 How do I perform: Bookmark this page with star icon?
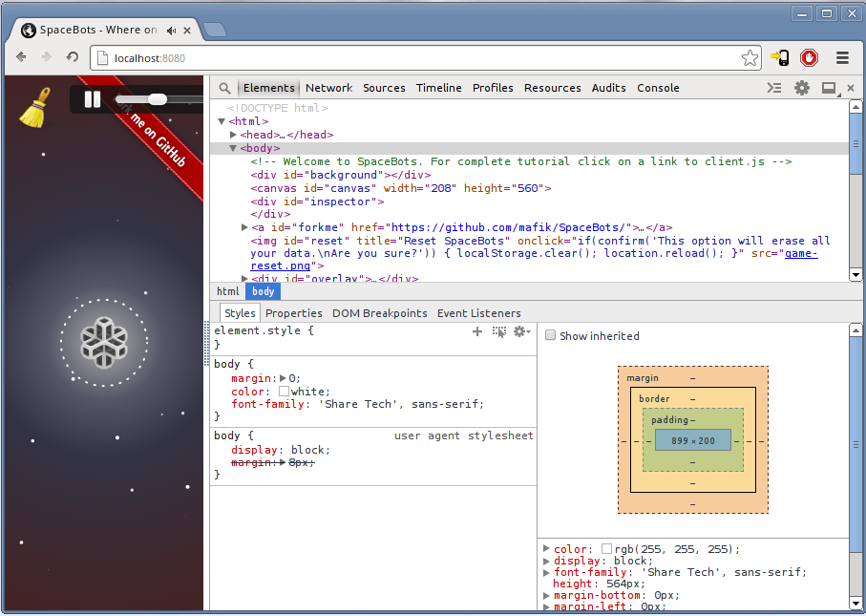click(x=750, y=57)
